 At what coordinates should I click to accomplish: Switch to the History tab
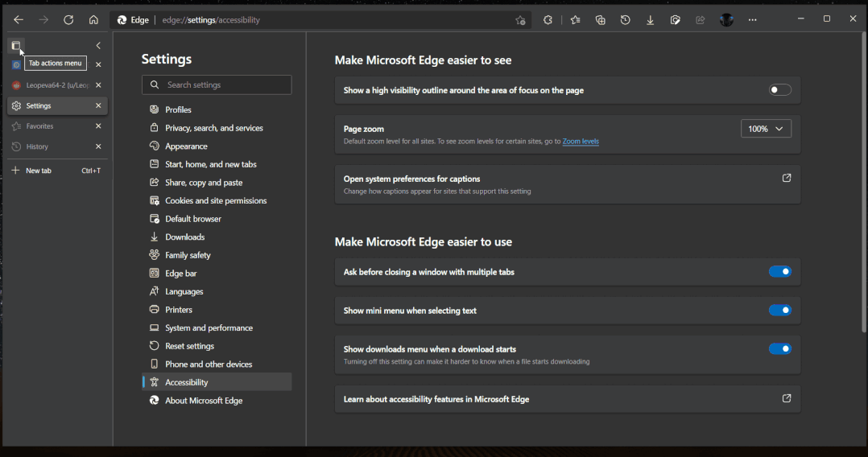(x=37, y=147)
